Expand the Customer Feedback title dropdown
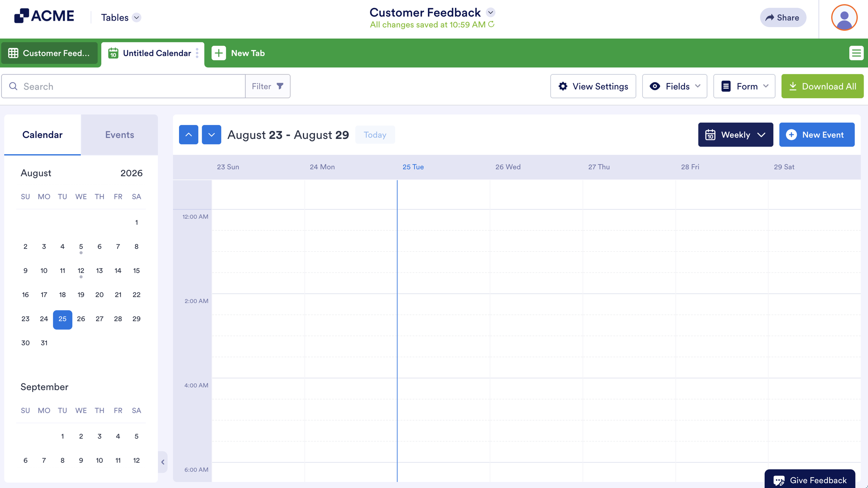Screen dimensions: 868x488 (x=490, y=13)
